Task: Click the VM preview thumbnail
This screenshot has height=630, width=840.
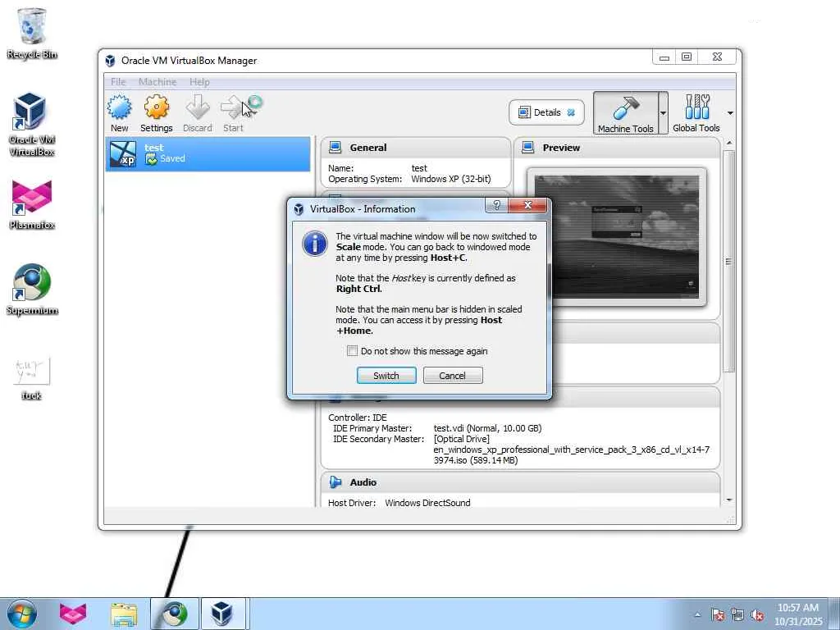Action: (617, 237)
